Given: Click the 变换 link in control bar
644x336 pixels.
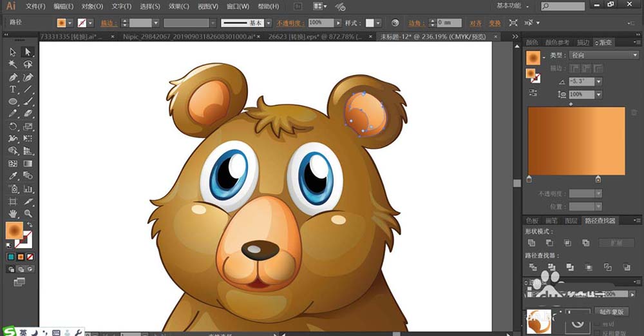Looking at the screenshot, I should [x=495, y=23].
